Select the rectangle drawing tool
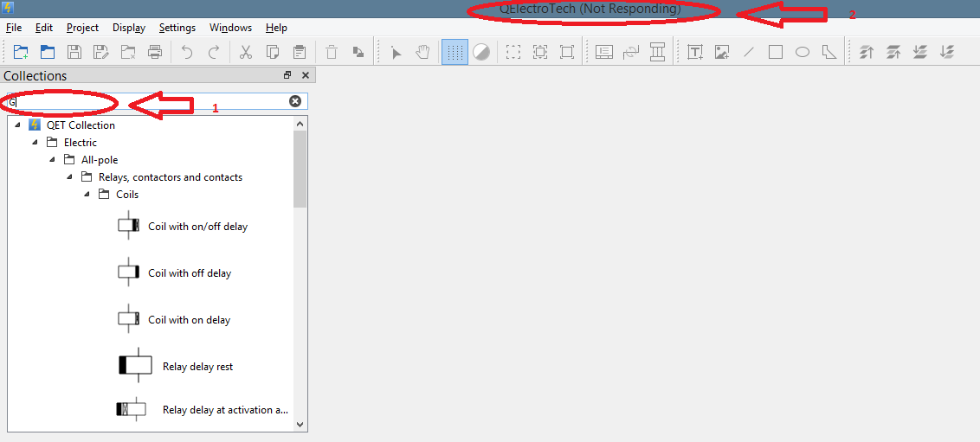 coord(776,52)
